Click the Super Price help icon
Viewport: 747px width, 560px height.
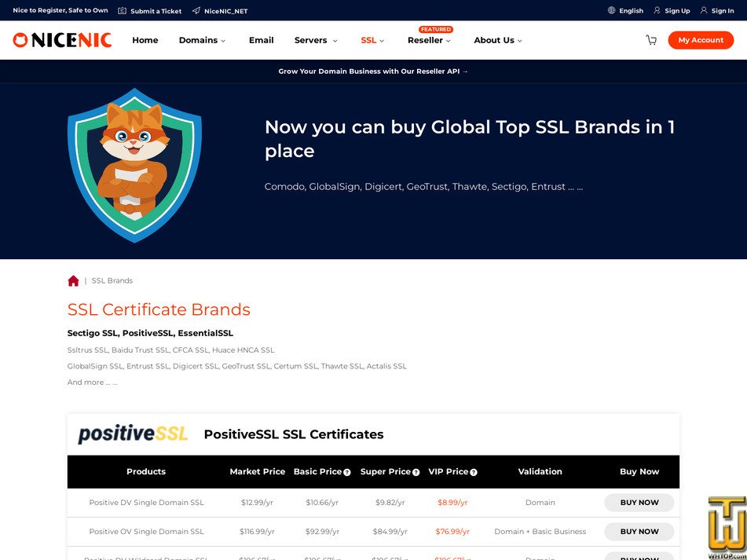[x=416, y=472]
